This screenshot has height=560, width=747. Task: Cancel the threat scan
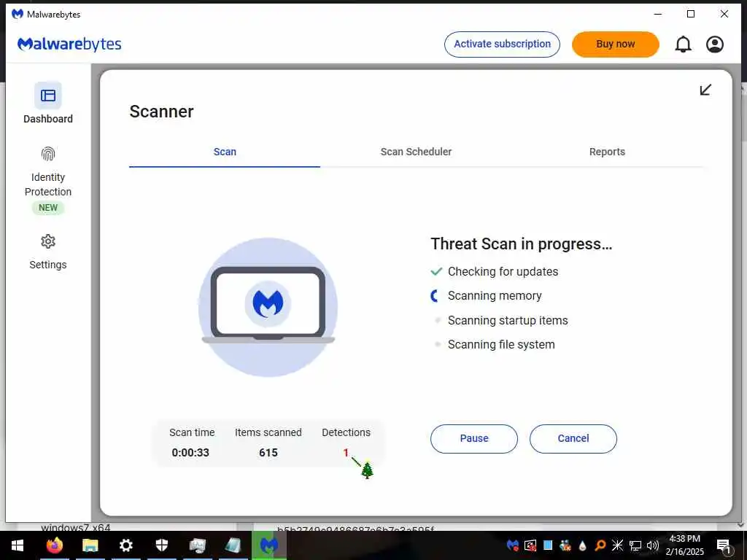click(573, 438)
